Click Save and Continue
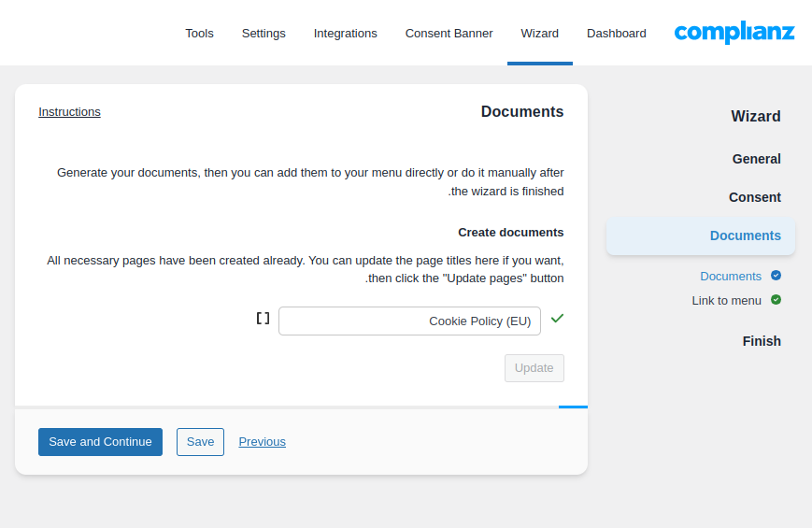Screen dimensions: 812x528 point(100,442)
